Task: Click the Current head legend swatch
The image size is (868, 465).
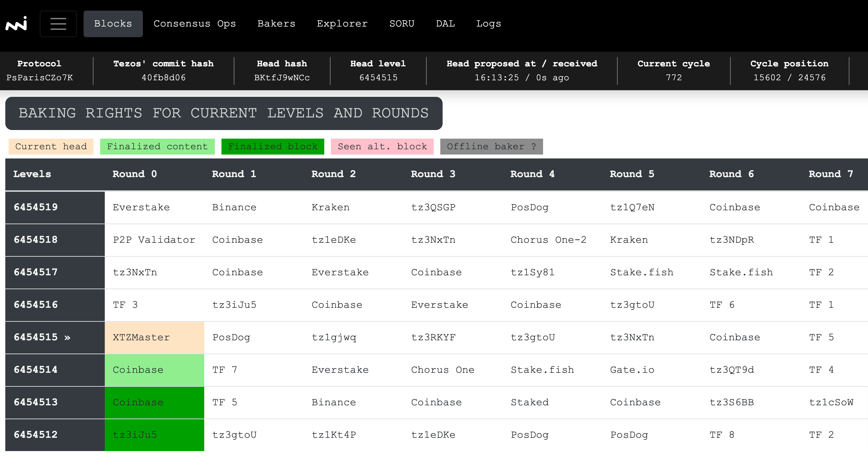Action: coord(51,146)
